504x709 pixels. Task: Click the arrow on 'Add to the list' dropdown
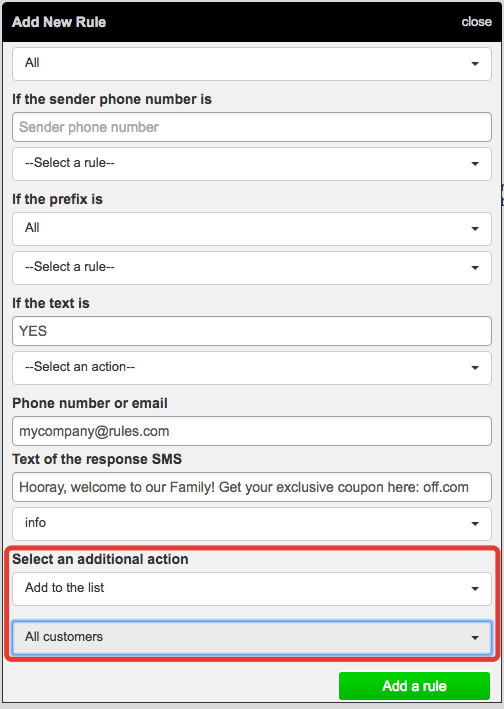(475, 589)
